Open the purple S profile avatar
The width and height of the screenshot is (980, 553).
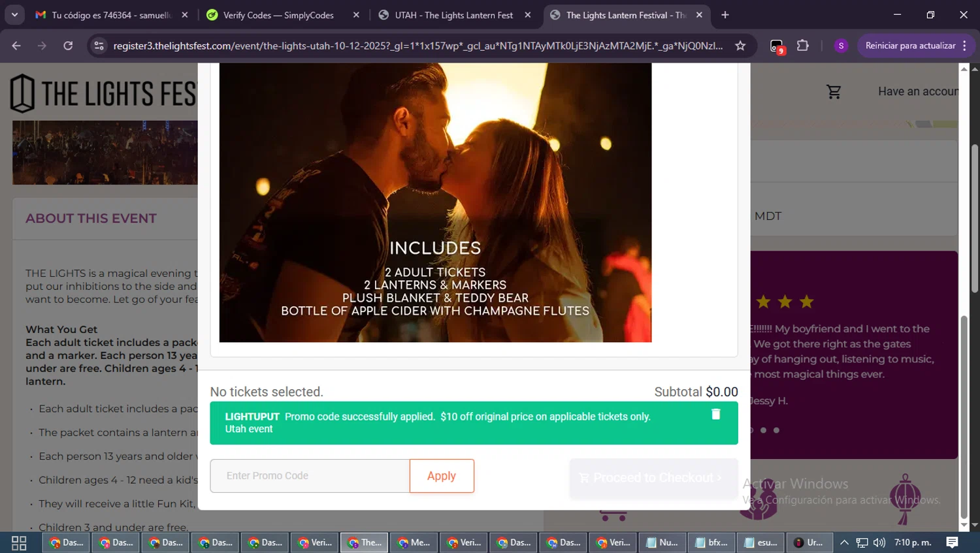[841, 46]
